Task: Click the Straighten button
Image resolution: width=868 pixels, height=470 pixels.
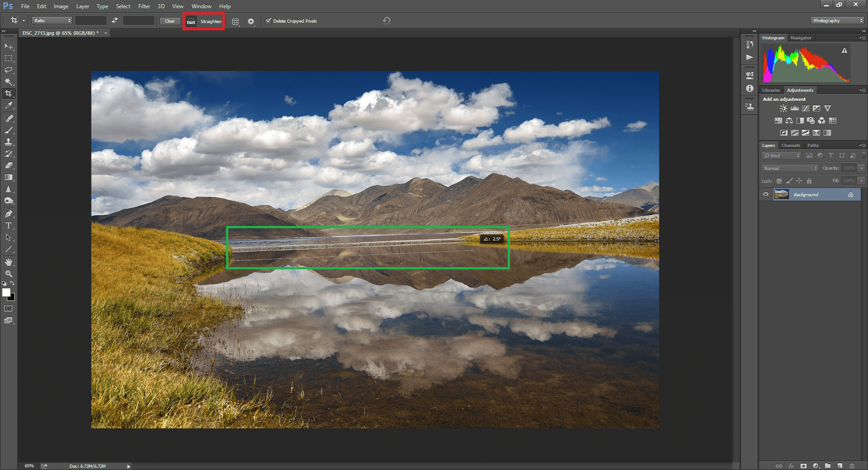Action: point(204,21)
